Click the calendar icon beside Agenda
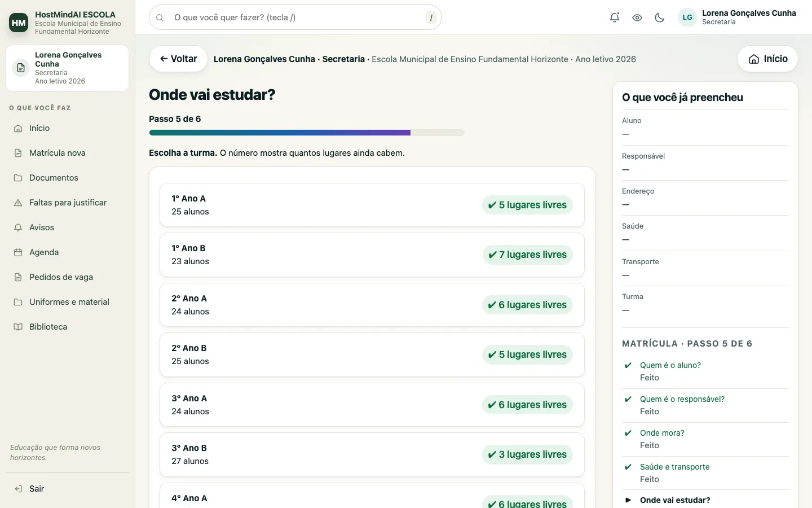The height and width of the screenshot is (508, 812). click(x=18, y=252)
